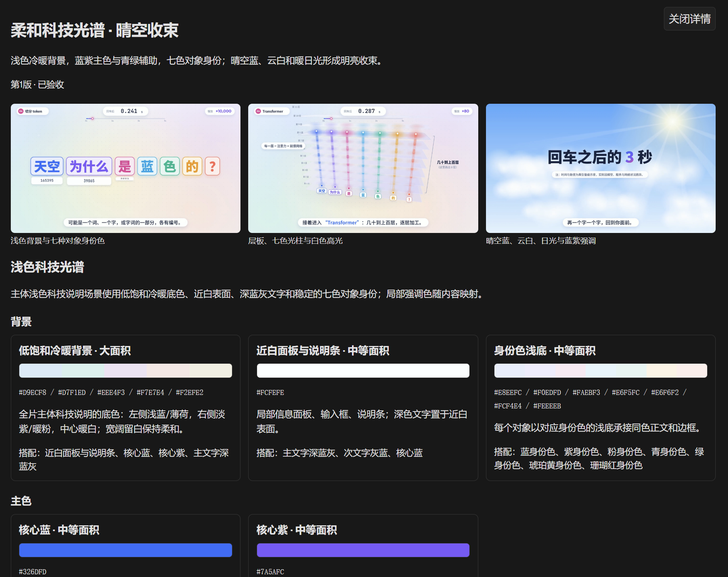
Task: Click the 身份色浅底 multi-color swatch
Action: click(600, 371)
